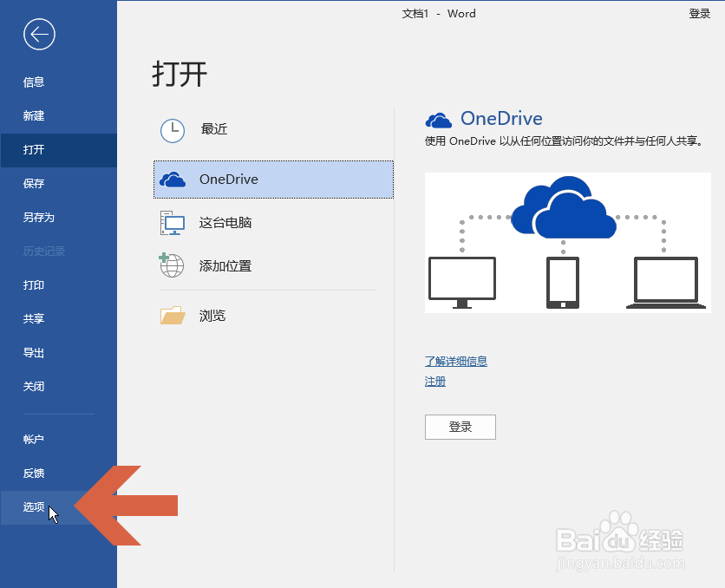Open the 反馈 page
The image size is (725, 588).
pyautogui.click(x=58, y=474)
